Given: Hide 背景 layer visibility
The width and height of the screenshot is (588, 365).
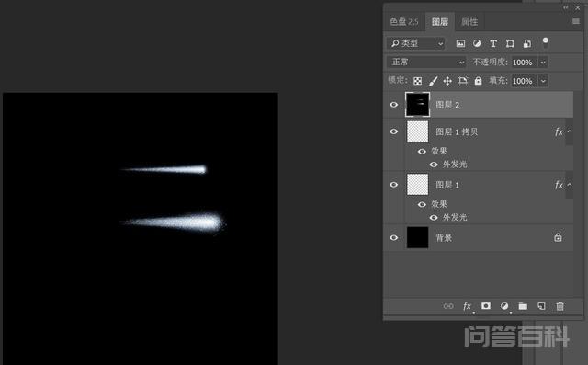Looking at the screenshot, I should click(x=394, y=237).
